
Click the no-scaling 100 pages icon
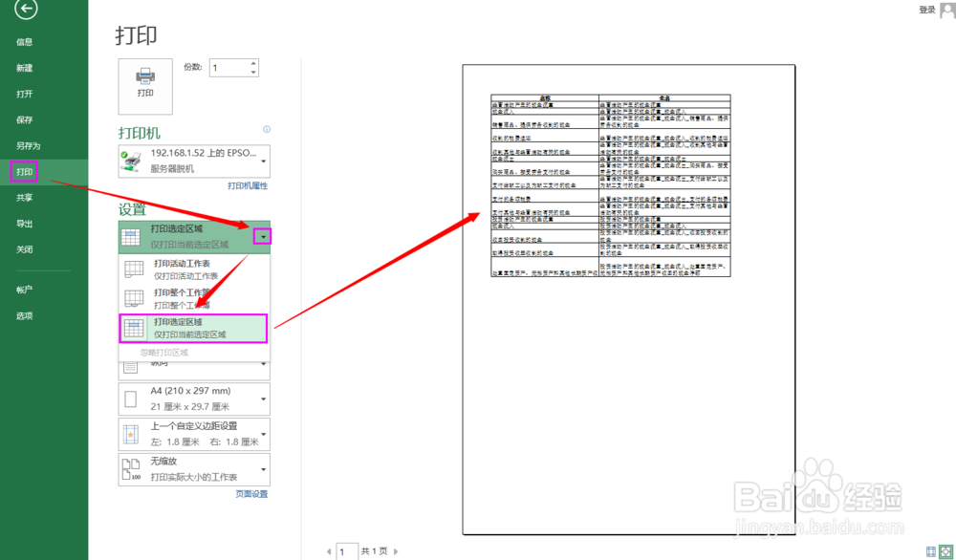click(x=131, y=470)
